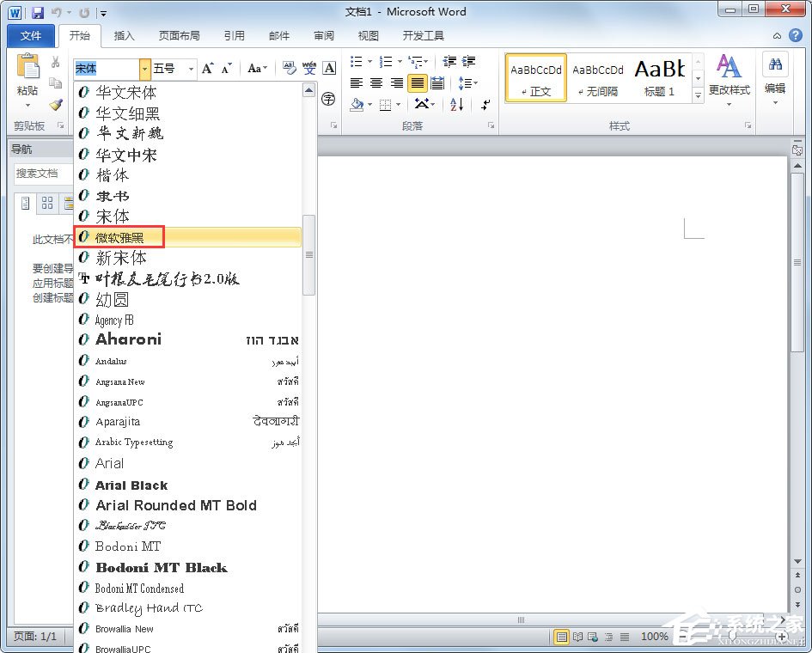The image size is (812, 653).
Task: Click the Cut (剪切) icon
Action: click(56, 63)
